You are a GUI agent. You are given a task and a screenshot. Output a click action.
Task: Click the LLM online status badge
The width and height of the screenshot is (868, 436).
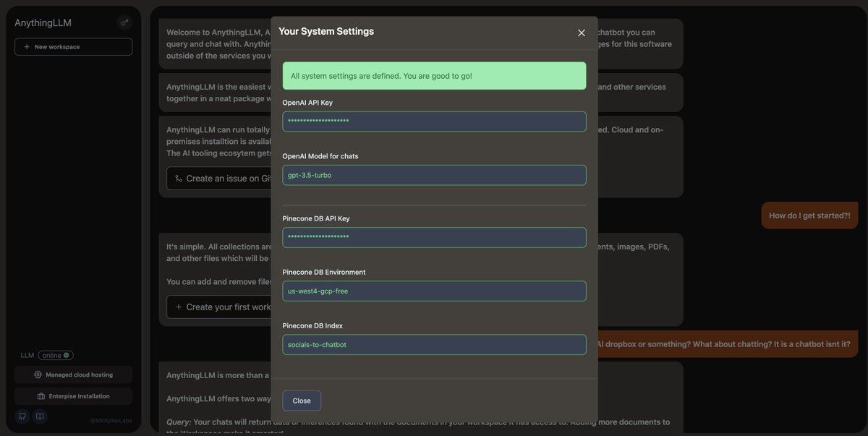(x=56, y=355)
